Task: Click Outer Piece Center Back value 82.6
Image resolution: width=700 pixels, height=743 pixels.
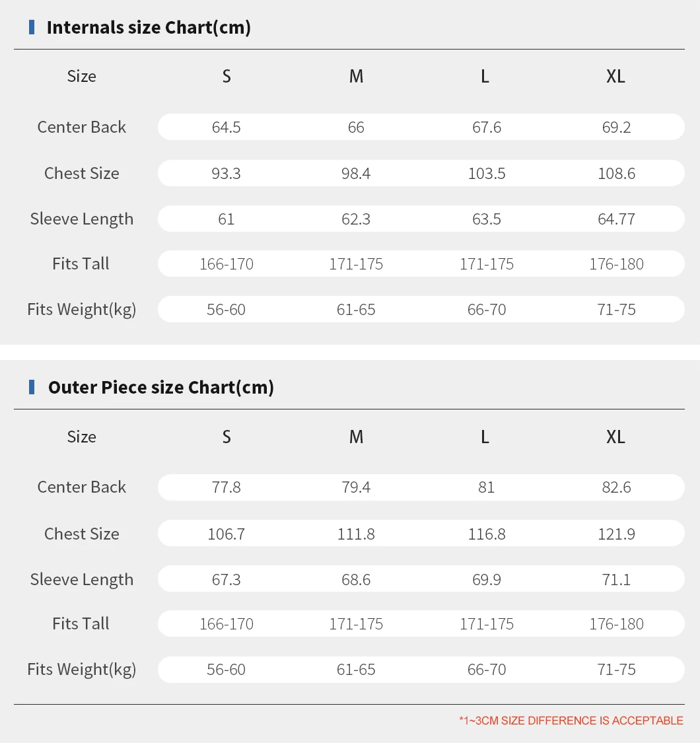Action: pos(616,487)
